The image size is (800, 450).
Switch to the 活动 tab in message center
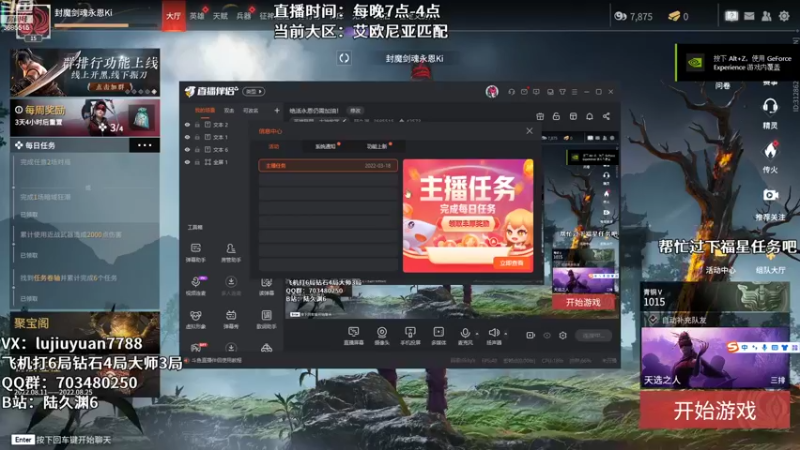[274, 146]
